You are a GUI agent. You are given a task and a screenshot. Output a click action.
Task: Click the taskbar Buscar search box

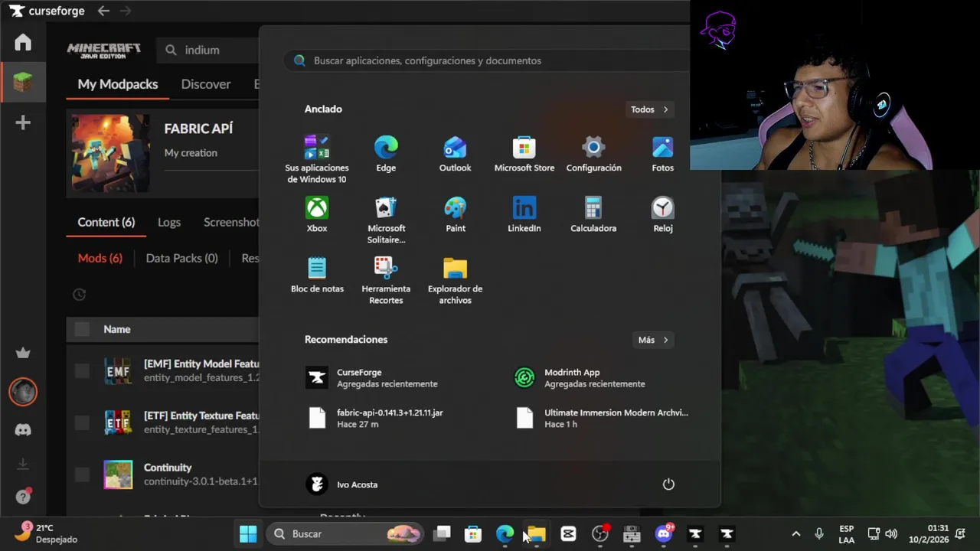click(x=345, y=533)
